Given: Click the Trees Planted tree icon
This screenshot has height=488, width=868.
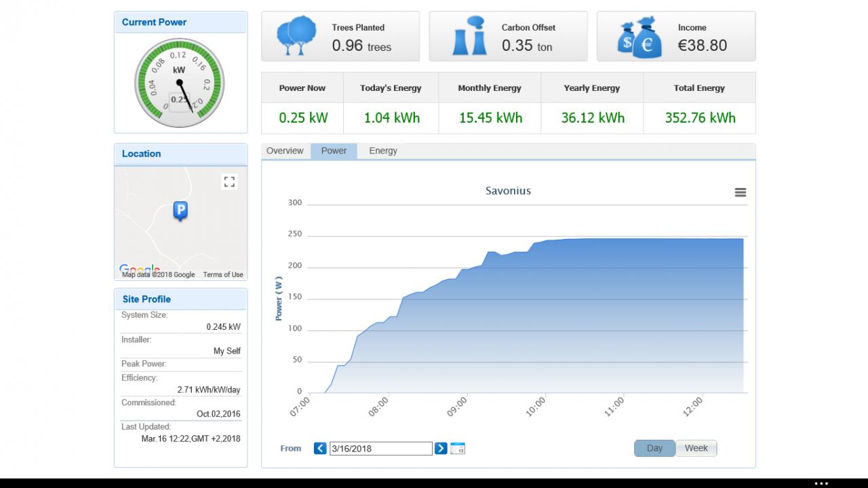Looking at the screenshot, I should pyautogui.click(x=296, y=37).
